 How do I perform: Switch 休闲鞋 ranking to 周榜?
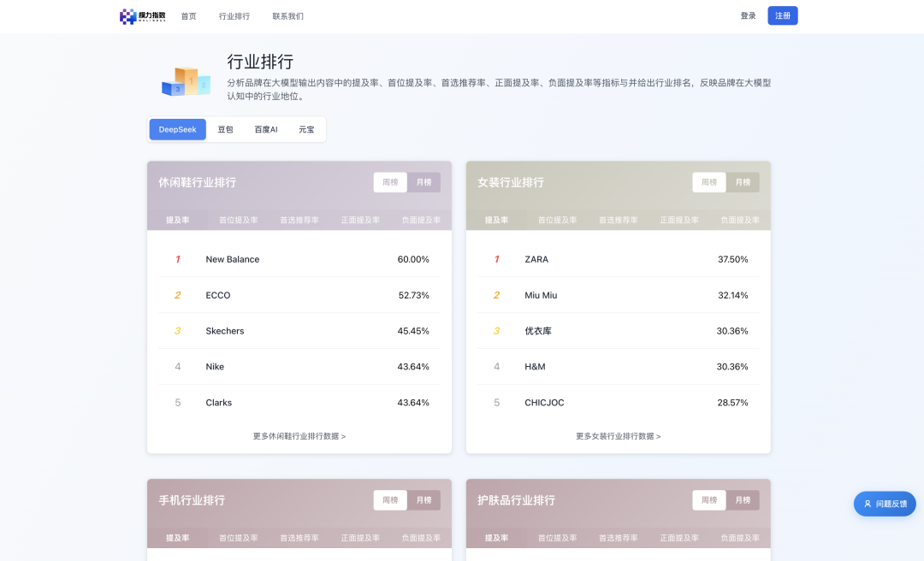pyautogui.click(x=390, y=183)
